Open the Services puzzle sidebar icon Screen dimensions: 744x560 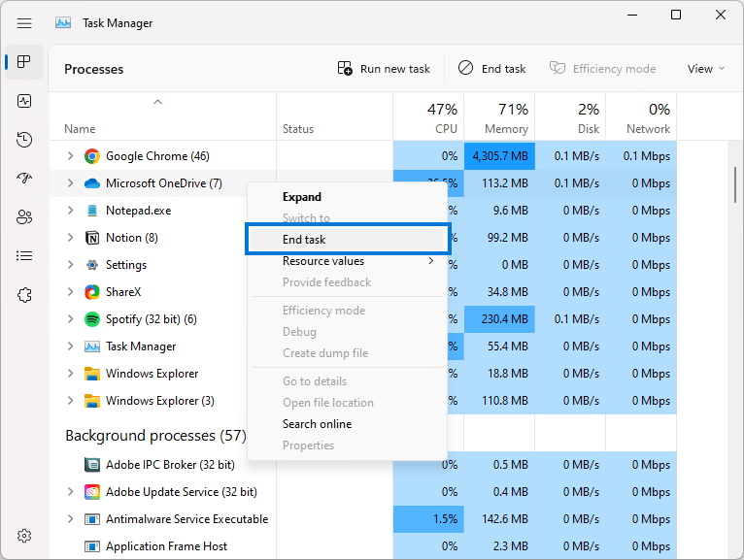tap(24, 295)
